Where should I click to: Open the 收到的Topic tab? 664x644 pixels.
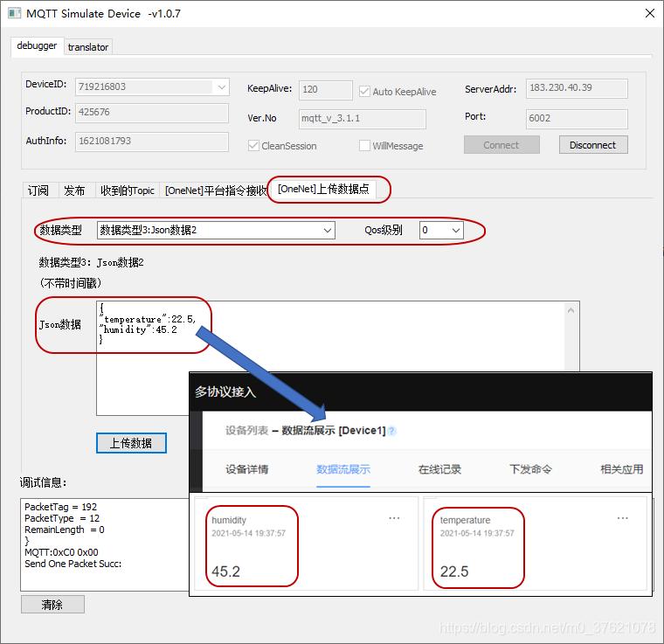127,190
